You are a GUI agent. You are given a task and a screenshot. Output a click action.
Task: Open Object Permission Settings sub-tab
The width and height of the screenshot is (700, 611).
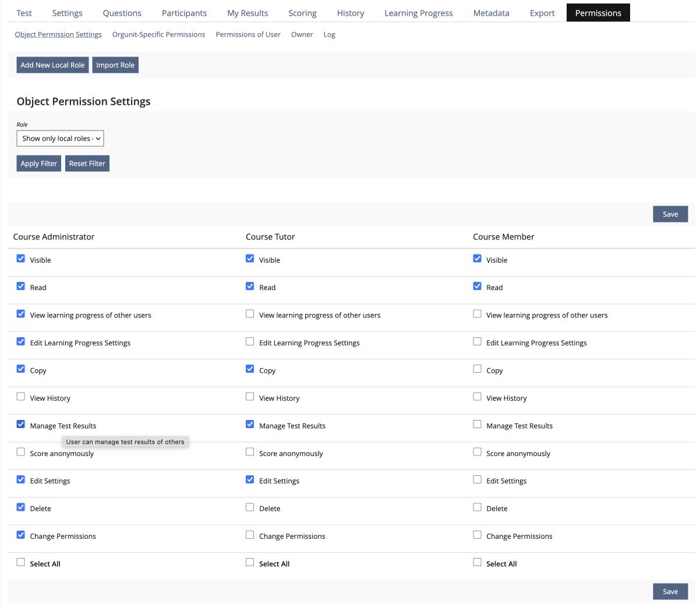tap(58, 34)
